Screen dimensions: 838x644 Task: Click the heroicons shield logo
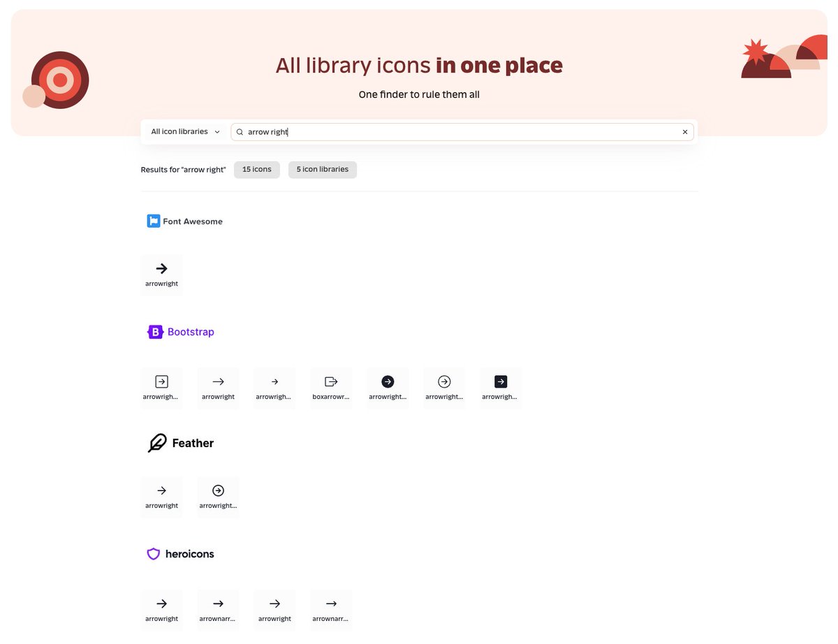[x=154, y=554]
